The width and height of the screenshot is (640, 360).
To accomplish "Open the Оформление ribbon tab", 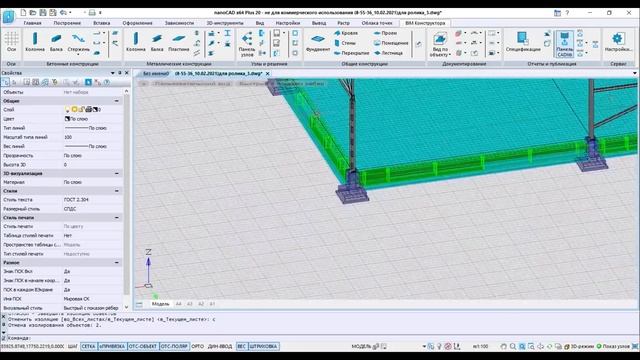I will pyautogui.click(x=138, y=23).
